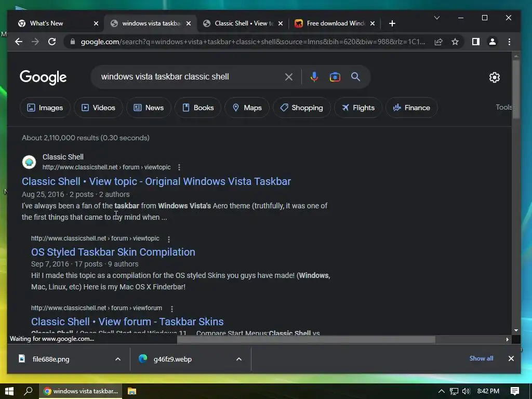The width and height of the screenshot is (532, 399).
Task: Open Google quick settings gear
Action: click(x=495, y=77)
